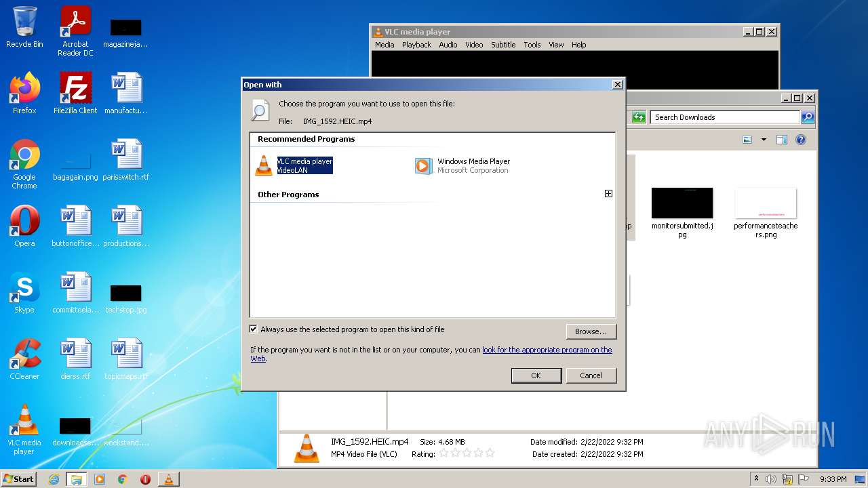Open FileZilla Client desktop icon
Viewport: 868px width, 488px height.
[x=75, y=94]
